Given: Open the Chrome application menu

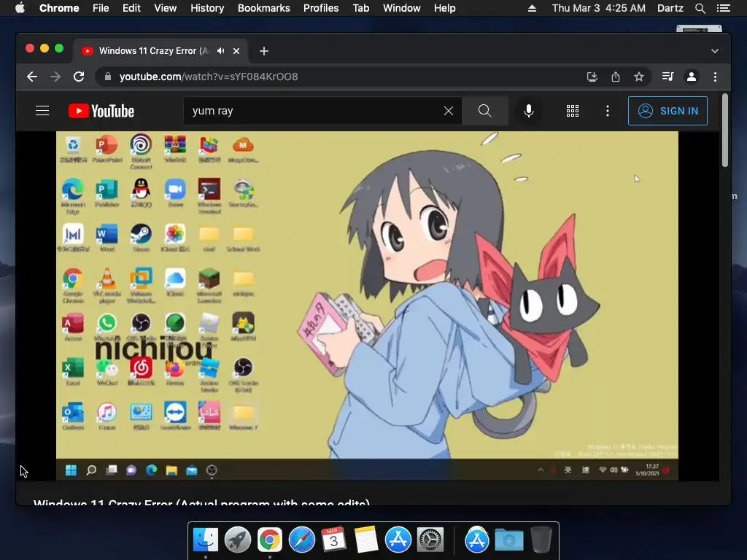Looking at the screenshot, I should pyautogui.click(x=59, y=8).
